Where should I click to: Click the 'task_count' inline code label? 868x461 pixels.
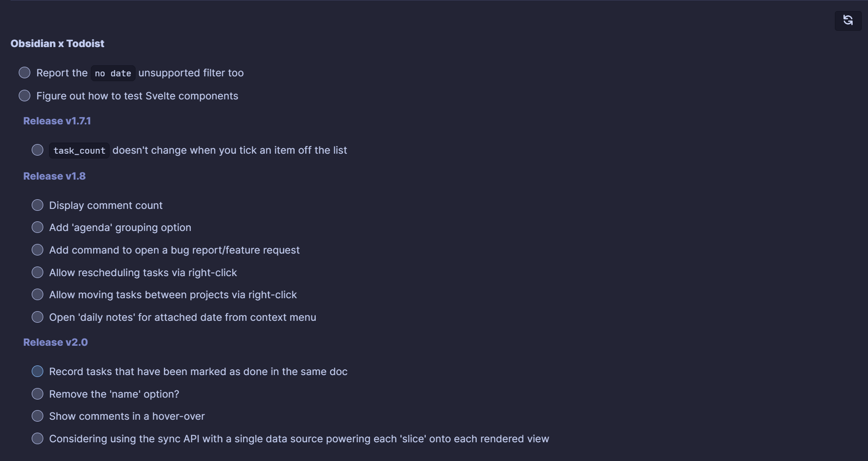tap(79, 151)
